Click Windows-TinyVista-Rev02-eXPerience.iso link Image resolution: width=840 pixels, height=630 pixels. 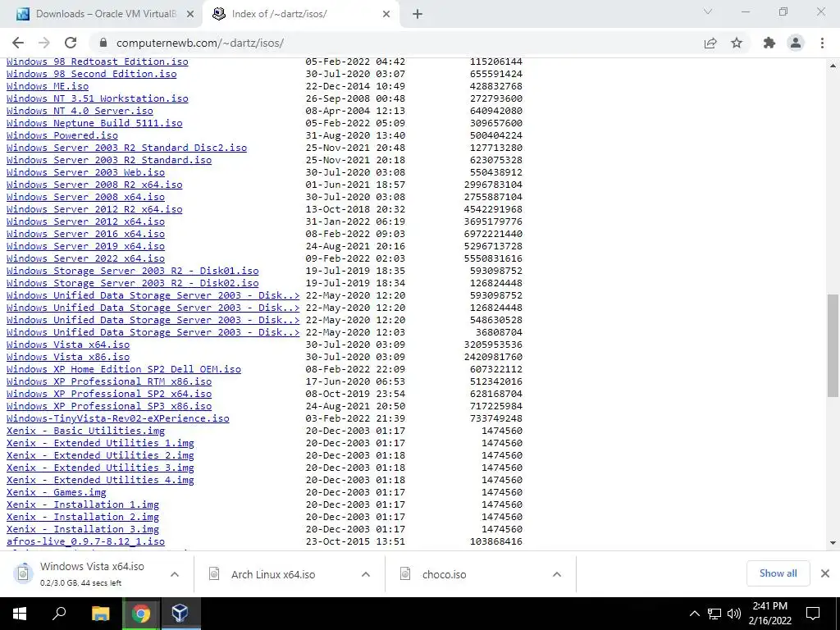(x=118, y=419)
